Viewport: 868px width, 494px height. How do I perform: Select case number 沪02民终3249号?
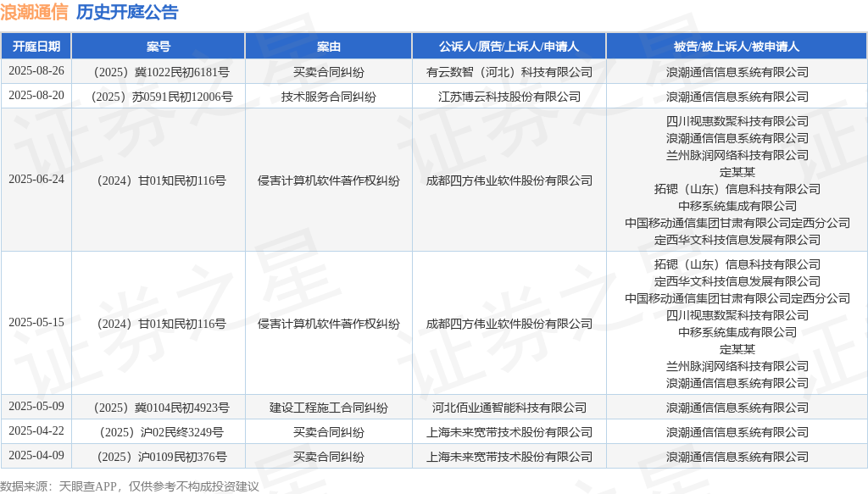159,432
